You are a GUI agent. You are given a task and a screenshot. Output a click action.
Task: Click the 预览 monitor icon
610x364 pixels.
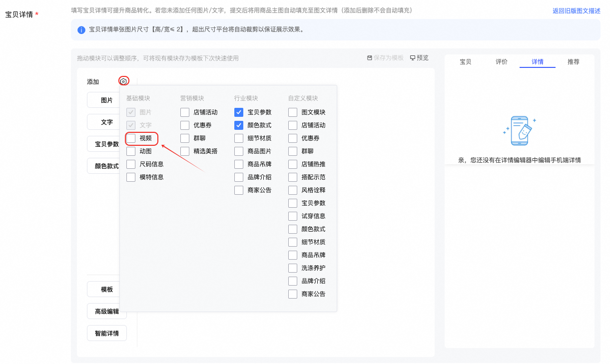pos(413,58)
